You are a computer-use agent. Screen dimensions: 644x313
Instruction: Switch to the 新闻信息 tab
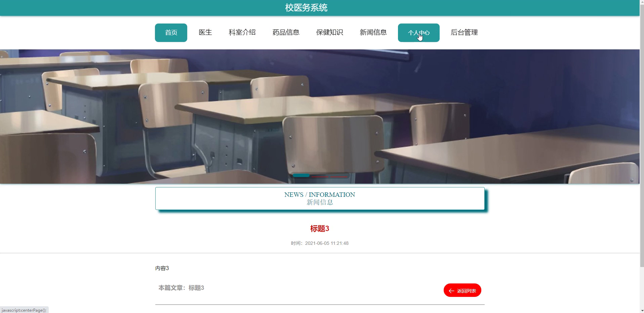coord(373,33)
